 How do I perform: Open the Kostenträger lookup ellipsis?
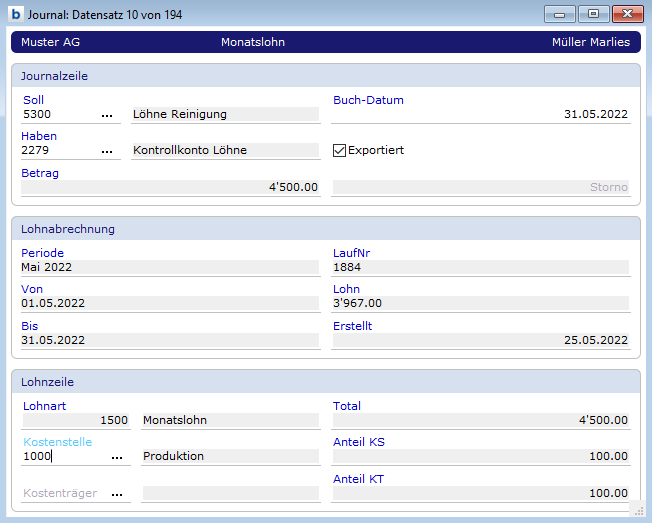point(117,494)
